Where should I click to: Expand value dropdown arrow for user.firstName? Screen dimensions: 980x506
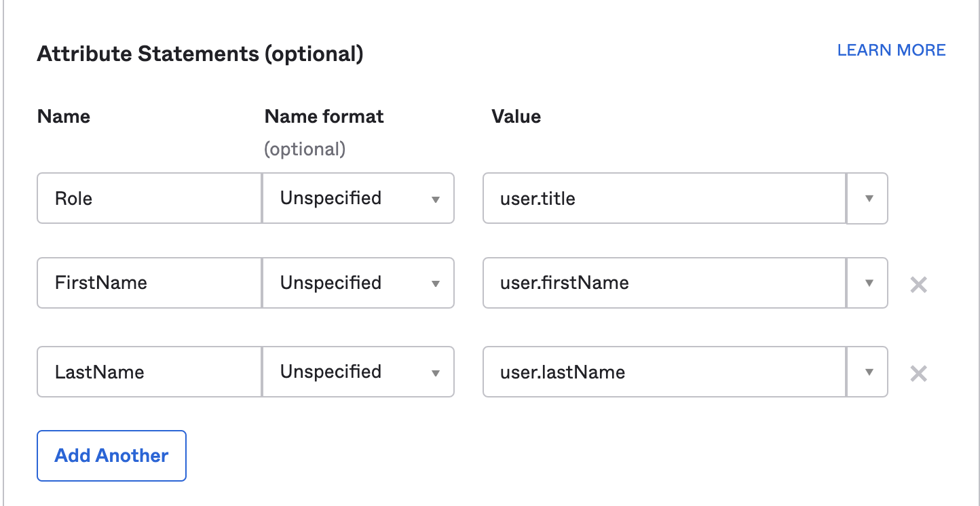click(868, 283)
